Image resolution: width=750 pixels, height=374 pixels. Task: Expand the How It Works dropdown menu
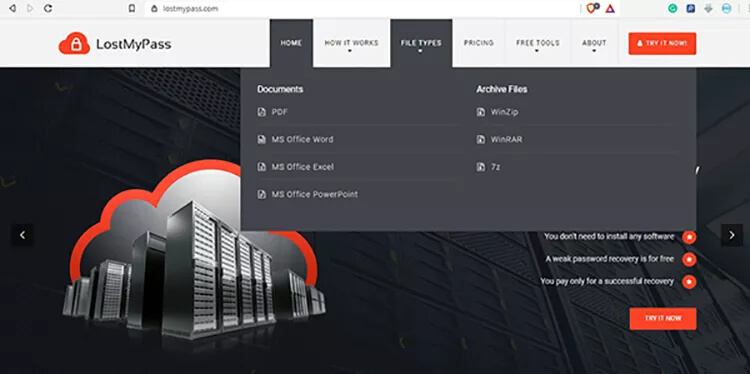coord(352,43)
